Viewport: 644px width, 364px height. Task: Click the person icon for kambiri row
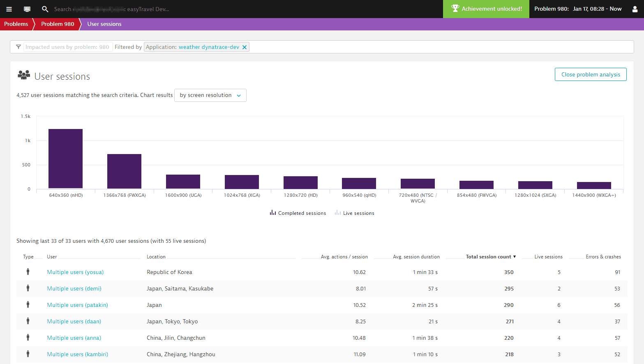tap(28, 354)
